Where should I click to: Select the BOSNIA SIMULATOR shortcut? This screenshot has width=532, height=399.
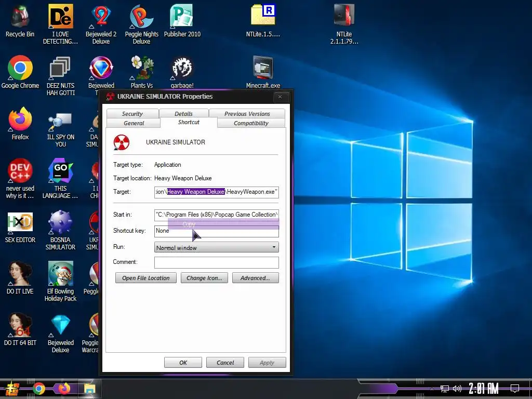click(60, 230)
